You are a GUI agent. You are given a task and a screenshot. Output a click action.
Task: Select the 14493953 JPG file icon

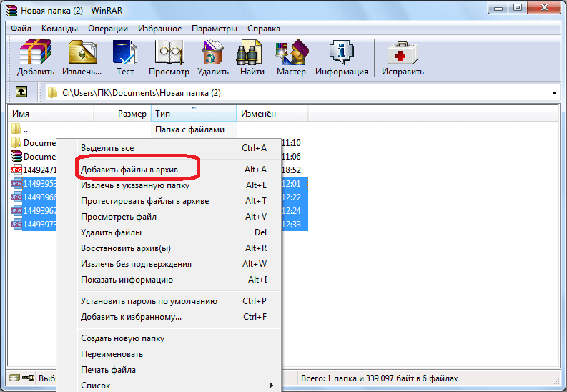pyautogui.click(x=16, y=183)
